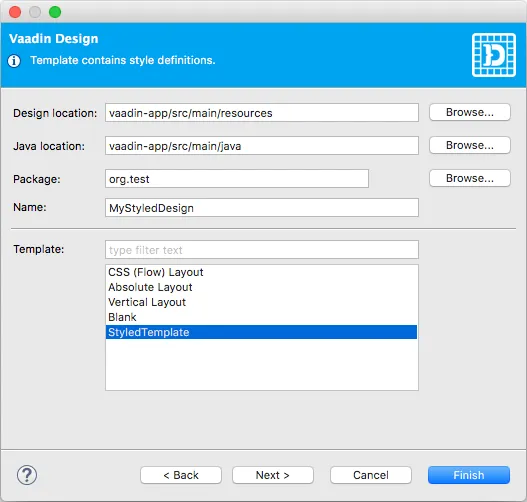Select the StyledTemplate list entry
The height and width of the screenshot is (502, 527).
261,332
